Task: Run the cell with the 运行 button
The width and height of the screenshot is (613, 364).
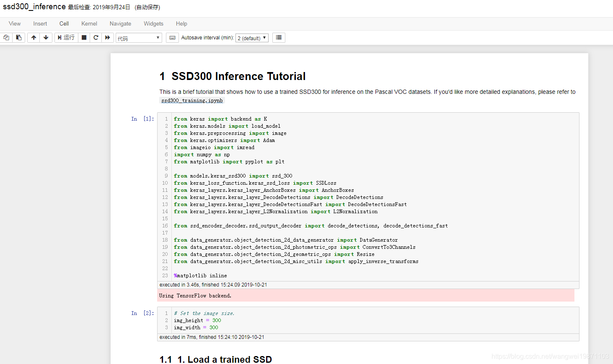Action: (x=66, y=38)
